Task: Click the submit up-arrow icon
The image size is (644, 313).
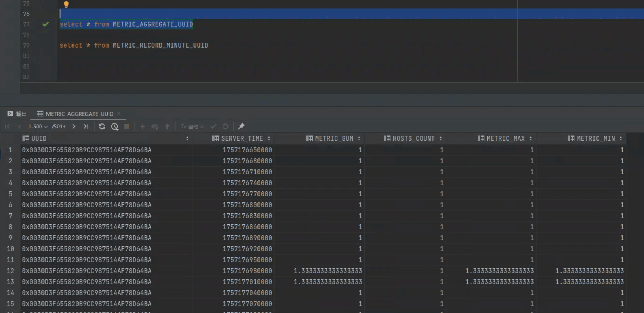Action: (x=167, y=127)
